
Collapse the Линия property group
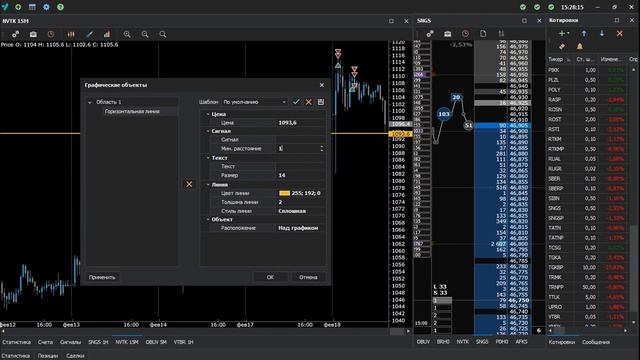(x=208, y=185)
